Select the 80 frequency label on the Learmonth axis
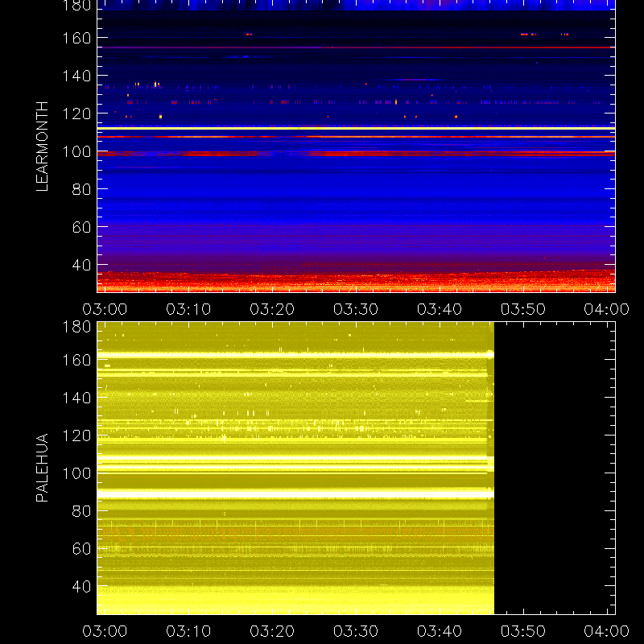 (81, 189)
